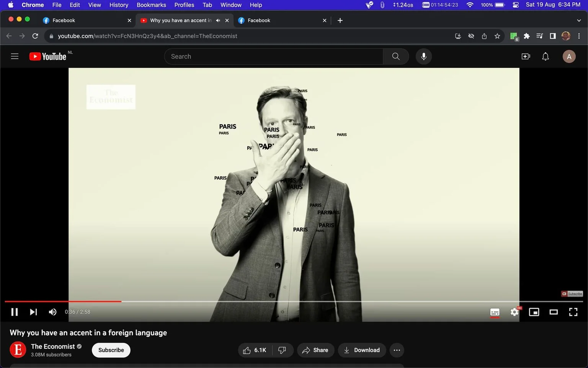Open the History menu in menu bar

coord(119,5)
